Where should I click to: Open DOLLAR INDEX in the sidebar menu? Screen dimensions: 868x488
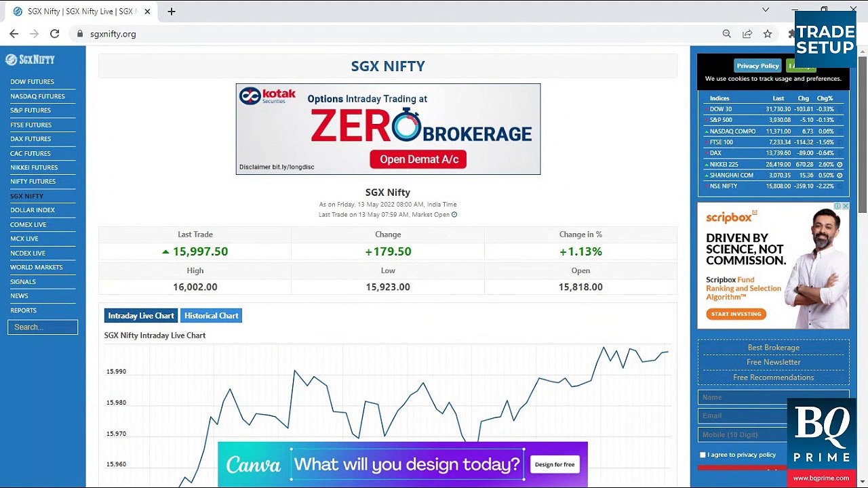pos(33,210)
